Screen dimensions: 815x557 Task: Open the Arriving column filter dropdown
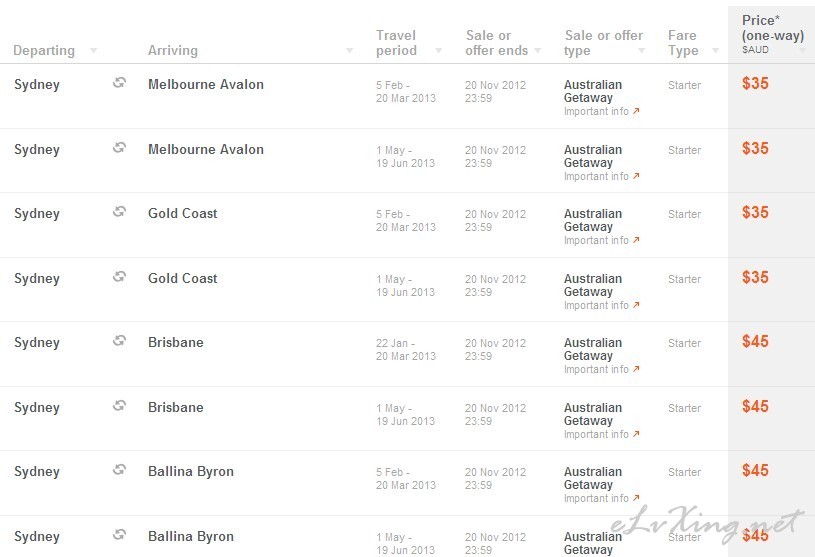coord(349,50)
